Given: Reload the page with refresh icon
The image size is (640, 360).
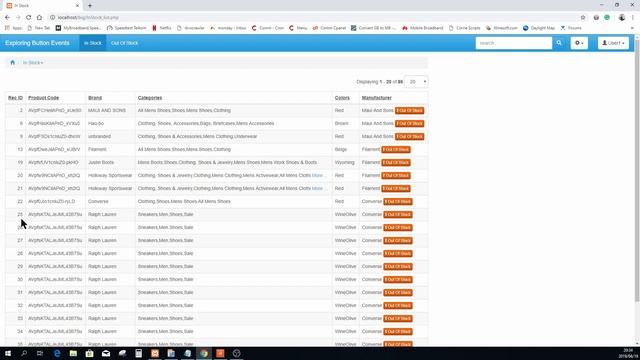Looking at the screenshot, I should pyautogui.click(x=29, y=18).
